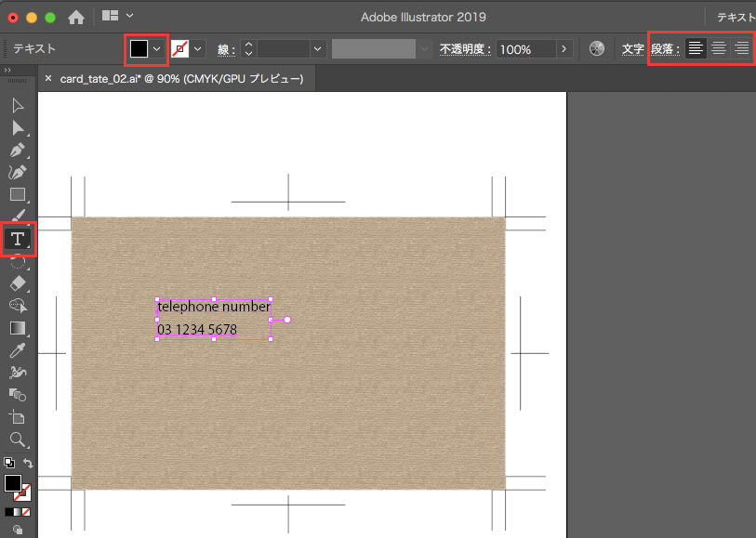Image resolution: width=756 pixels, height=538 pixels.
Task: Select the Eraser tool
Action: 17,283
